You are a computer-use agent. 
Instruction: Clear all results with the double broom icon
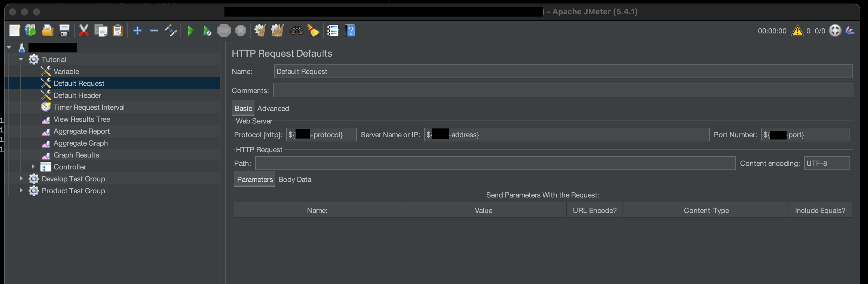tap(277, 31)
